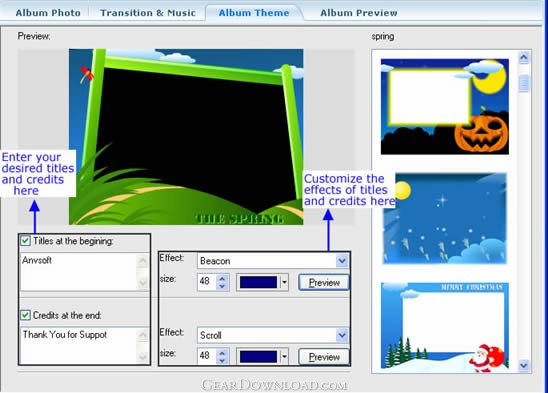548x393 pixels.
Task: Click the credits size field showing 48
Action: click(x=207, y=356)
